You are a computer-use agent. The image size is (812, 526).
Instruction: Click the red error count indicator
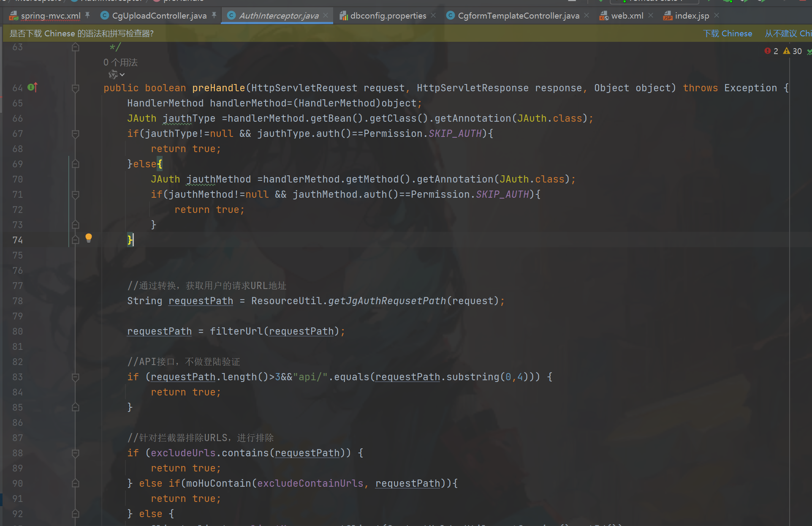pos(771,51)
